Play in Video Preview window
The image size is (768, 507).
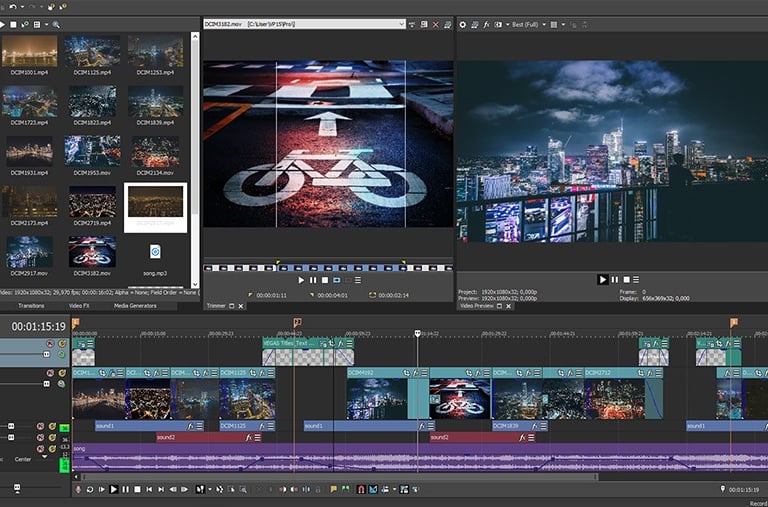click(x=602, y=280)
